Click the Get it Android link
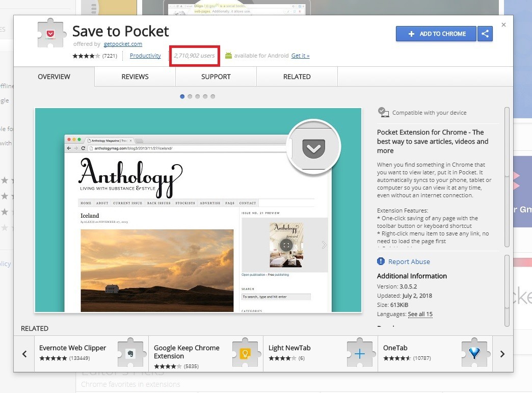This screenshot has height=393, width=532. coord(300,56)
